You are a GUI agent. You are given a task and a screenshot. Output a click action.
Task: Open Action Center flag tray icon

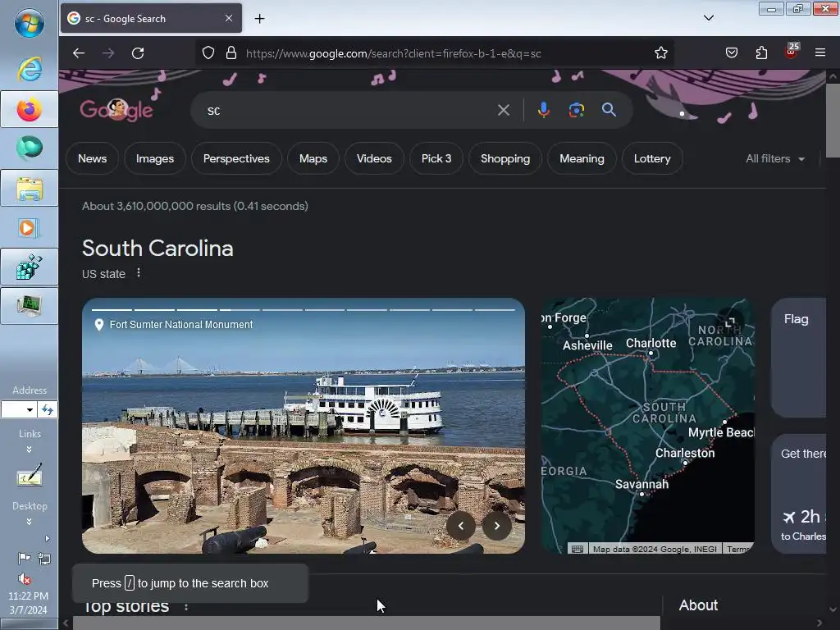point(24,559)
